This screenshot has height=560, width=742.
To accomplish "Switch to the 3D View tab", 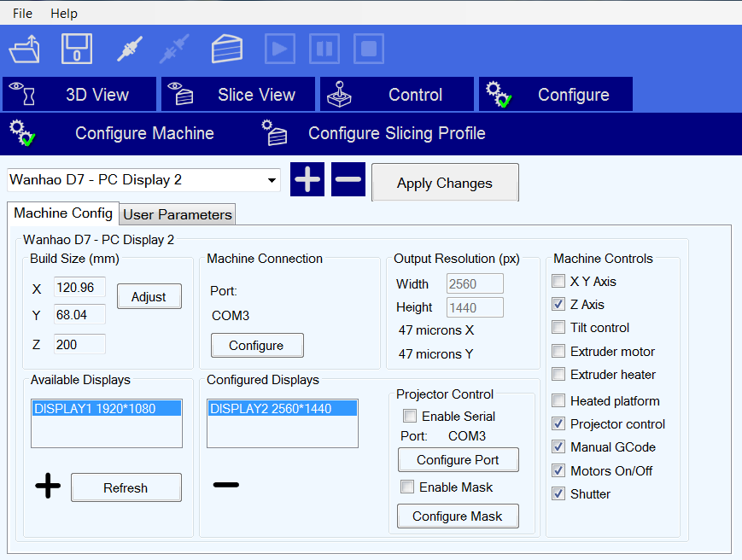I will (x=79, y=95).
